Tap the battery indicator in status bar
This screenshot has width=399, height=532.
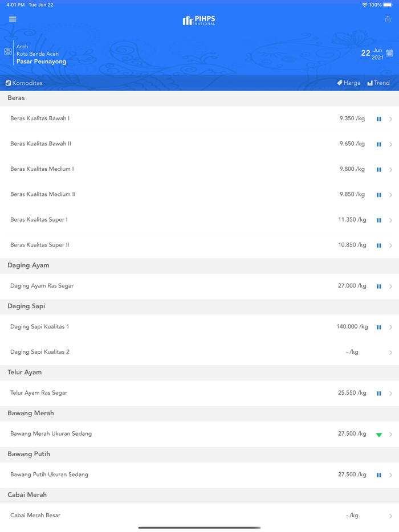[x=388, y=5]
